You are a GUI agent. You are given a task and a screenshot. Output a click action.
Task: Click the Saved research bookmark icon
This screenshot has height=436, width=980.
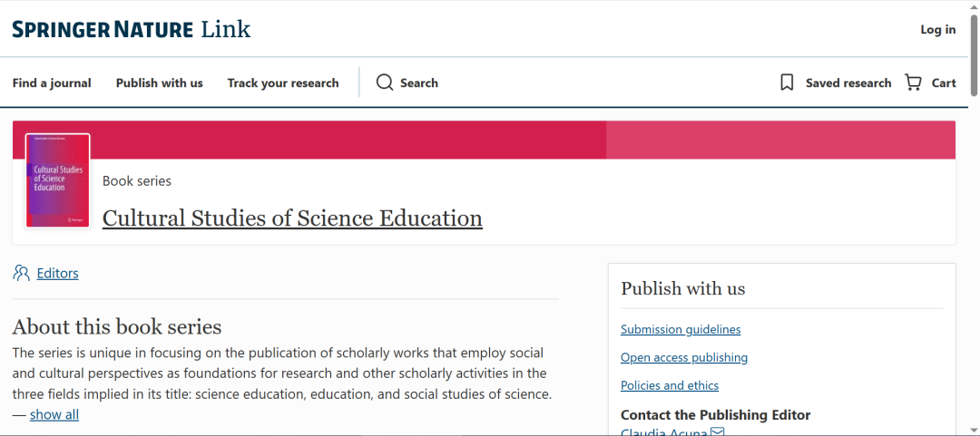pos(787,82)
